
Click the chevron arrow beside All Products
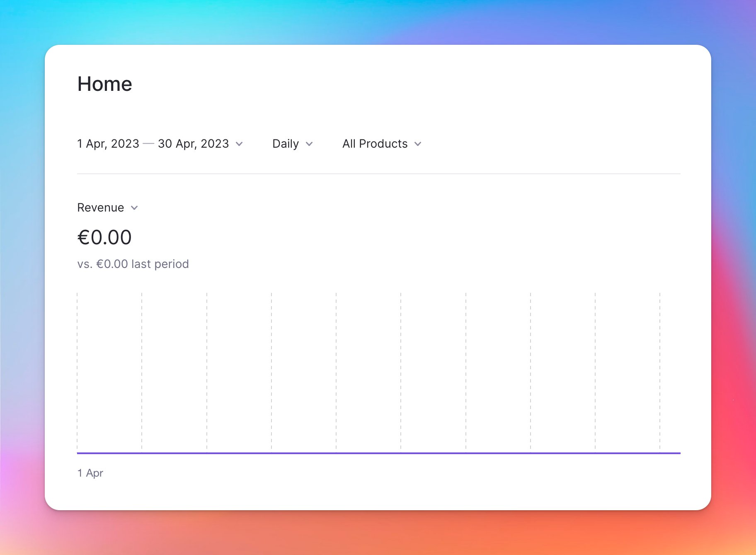pyautogui.click(x=418, y=144)
